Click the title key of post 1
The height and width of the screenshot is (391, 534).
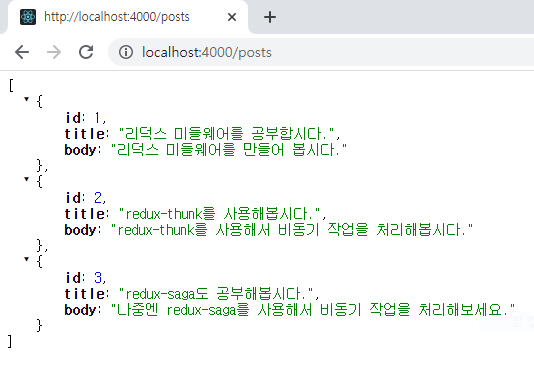pos(85,134)
